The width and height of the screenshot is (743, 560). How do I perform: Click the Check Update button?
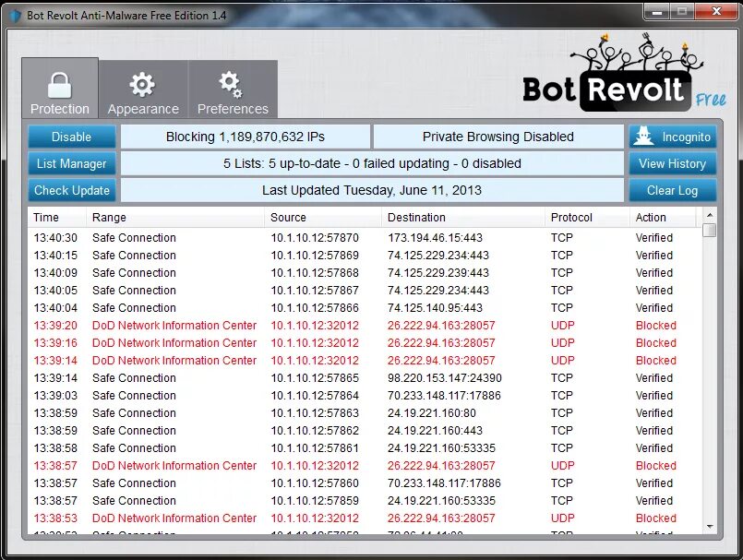pyautogui.click(x=72, y=190)
